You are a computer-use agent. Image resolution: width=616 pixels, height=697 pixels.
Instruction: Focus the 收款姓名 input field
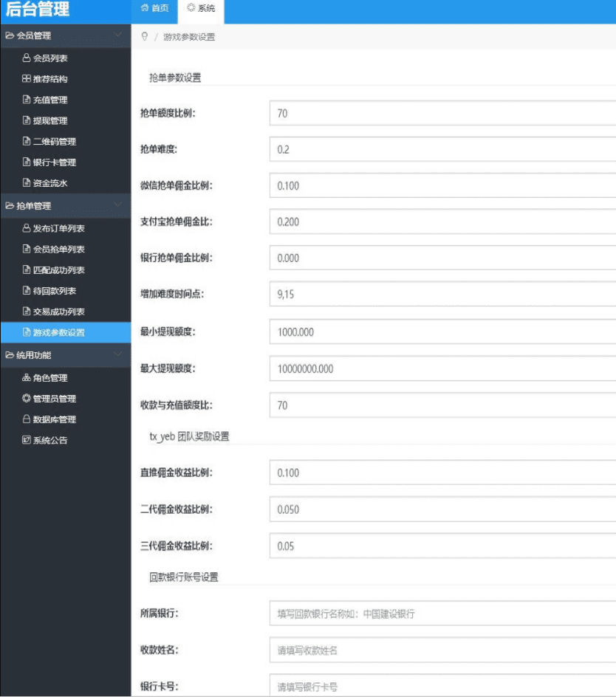coord(442,650)
